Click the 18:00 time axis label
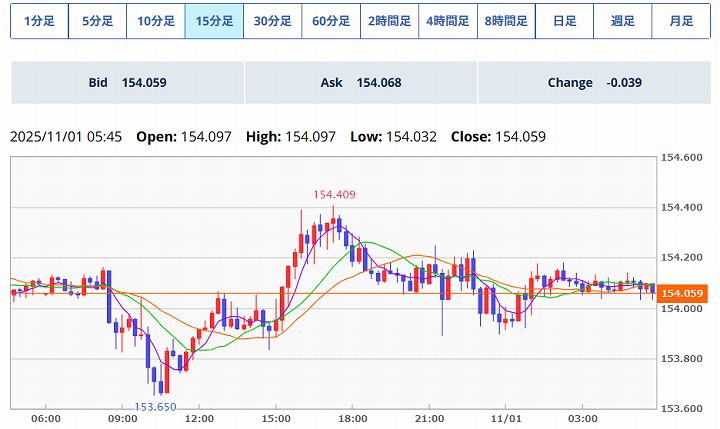 pos(352,419)
